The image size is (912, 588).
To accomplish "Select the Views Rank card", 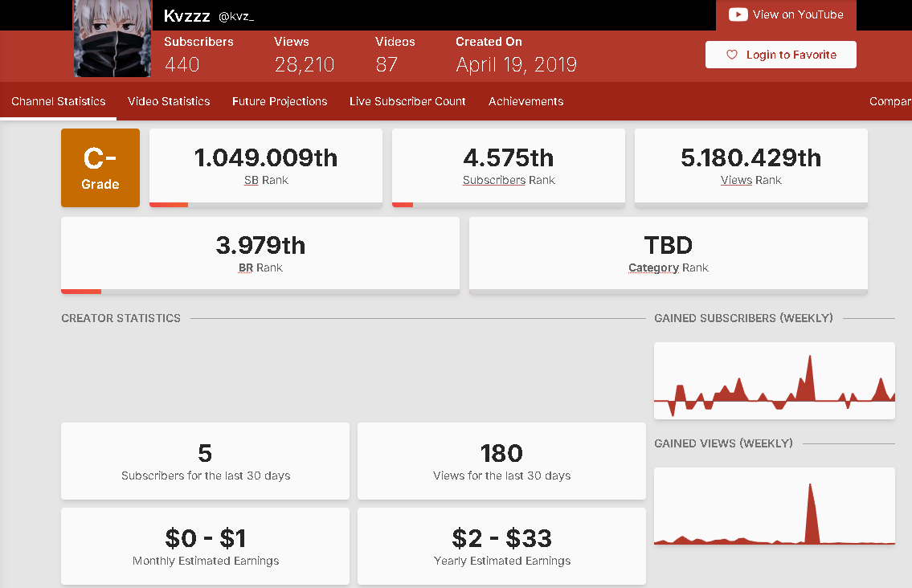I will [x=751, y=167].
